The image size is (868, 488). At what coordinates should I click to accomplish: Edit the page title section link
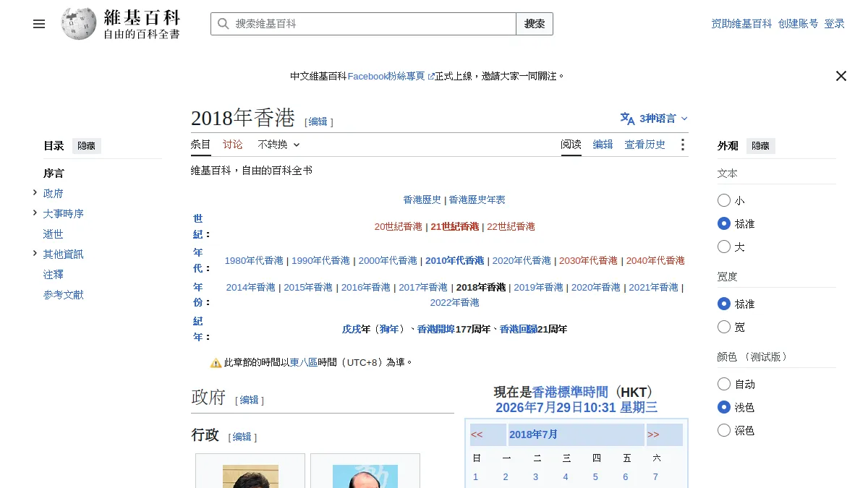[x=318, y=121]
